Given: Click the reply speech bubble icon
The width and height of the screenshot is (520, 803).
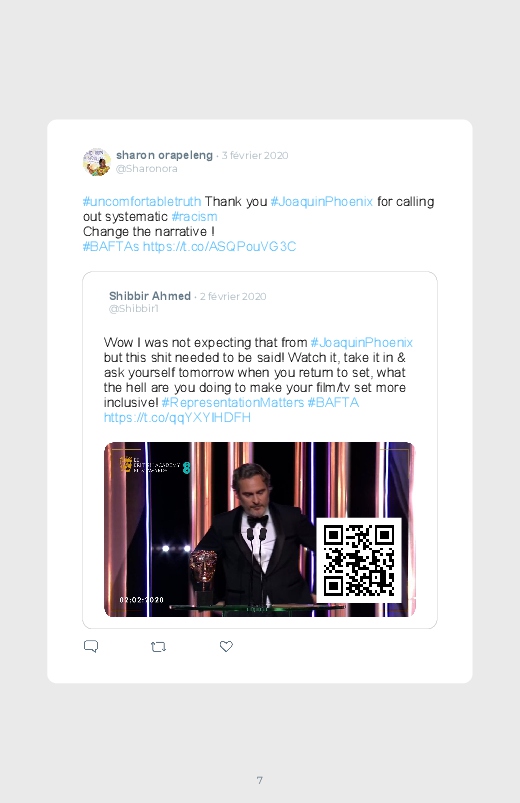Looking at the screenshot, I should (x=91, y=646).
